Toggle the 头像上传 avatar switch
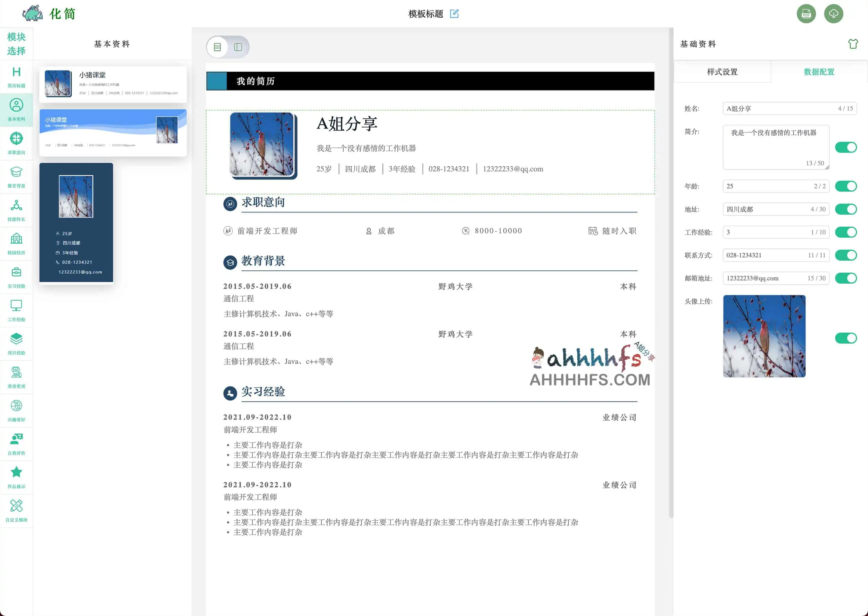868x616 pixels. (846, 338)
